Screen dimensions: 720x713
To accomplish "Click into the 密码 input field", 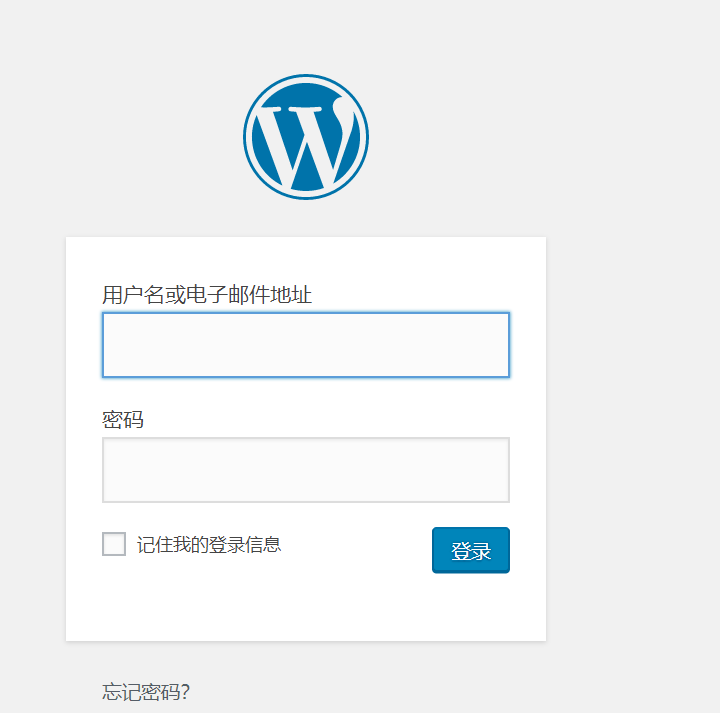I will coord(306,469).
